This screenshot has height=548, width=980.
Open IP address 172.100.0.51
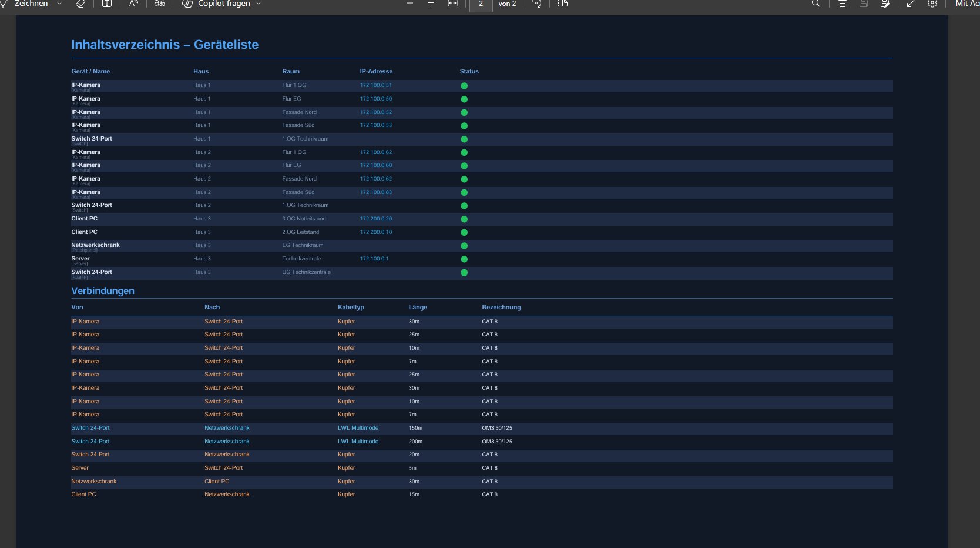pyautogui.click(x=376, y=85)
